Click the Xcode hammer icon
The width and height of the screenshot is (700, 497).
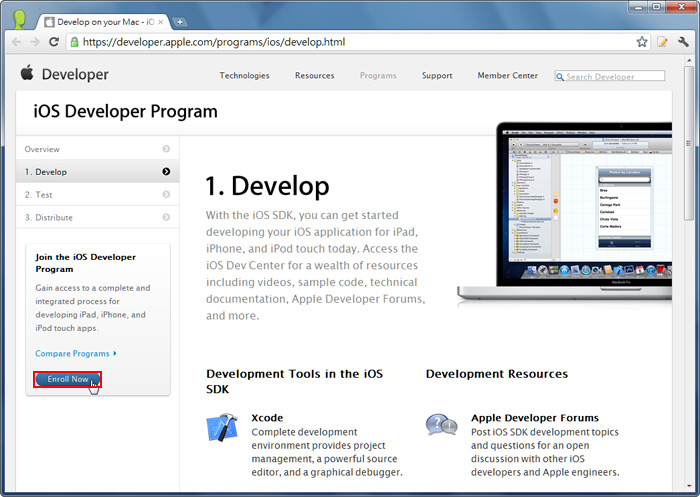pyautogui.click(x=222, y=427)
